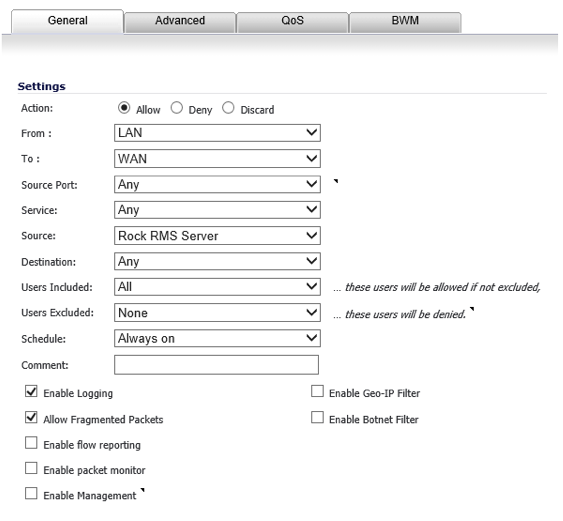Open the Users Included dropdown

tap(217, 287)
